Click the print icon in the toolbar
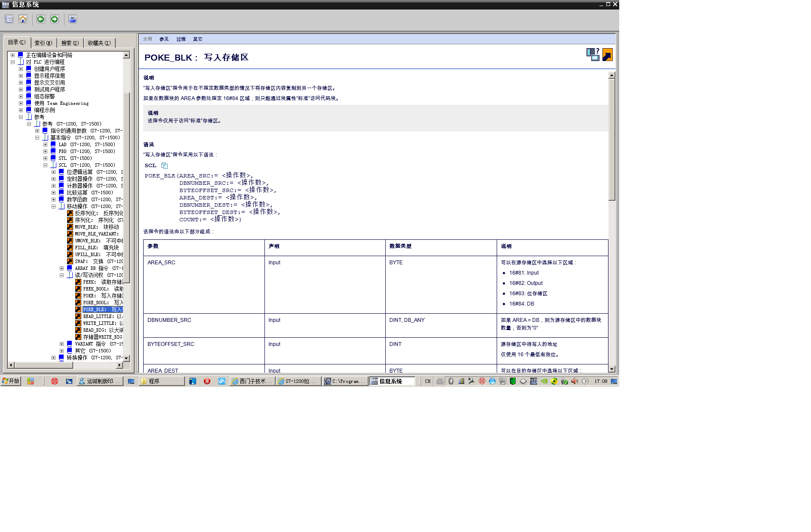Viewport: 811px width, 532px height. 73,19
